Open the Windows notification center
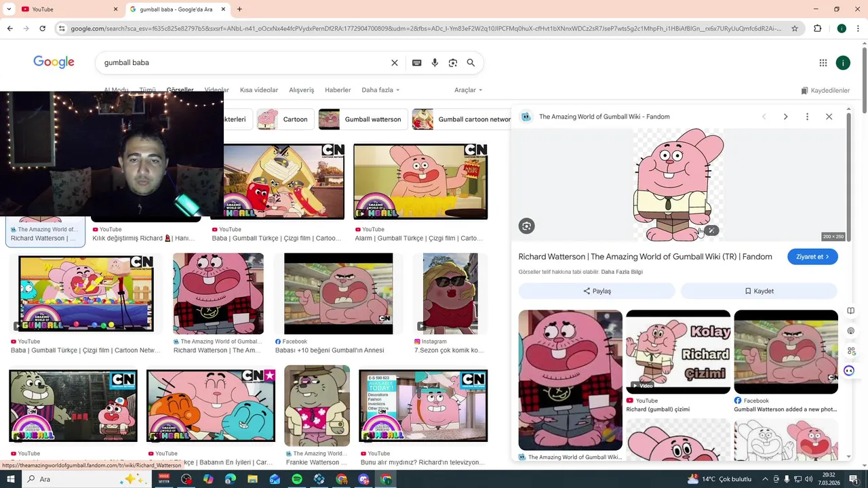Screen dimensions: 868x488 click(x=854, y=479)
